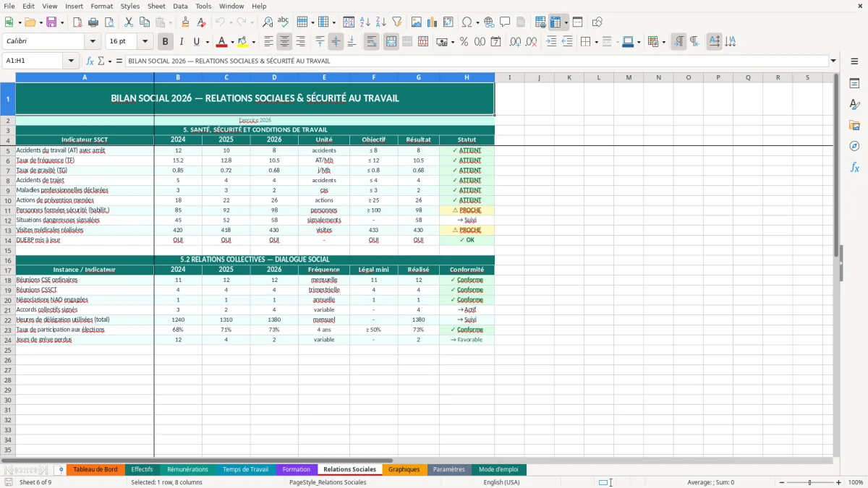868x488 pixels.
Task: Click the Function Wizard fx icon
Action: [90, 61]
